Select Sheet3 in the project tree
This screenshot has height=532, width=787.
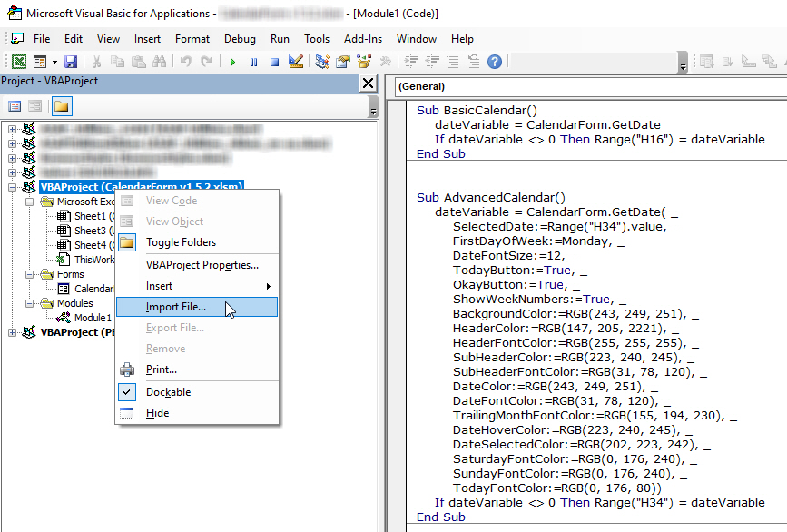coord(85,231)
